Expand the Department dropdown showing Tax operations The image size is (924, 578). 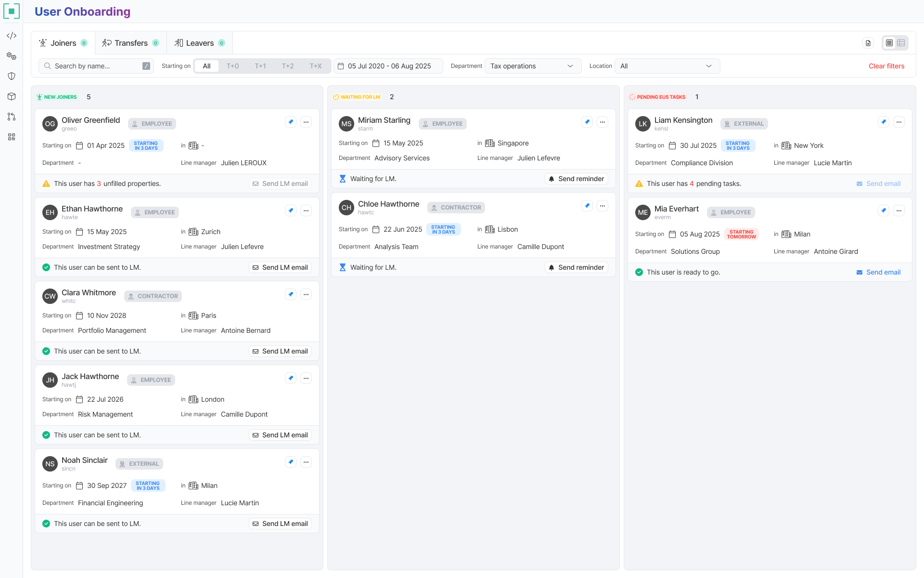(x=532, y=66)
